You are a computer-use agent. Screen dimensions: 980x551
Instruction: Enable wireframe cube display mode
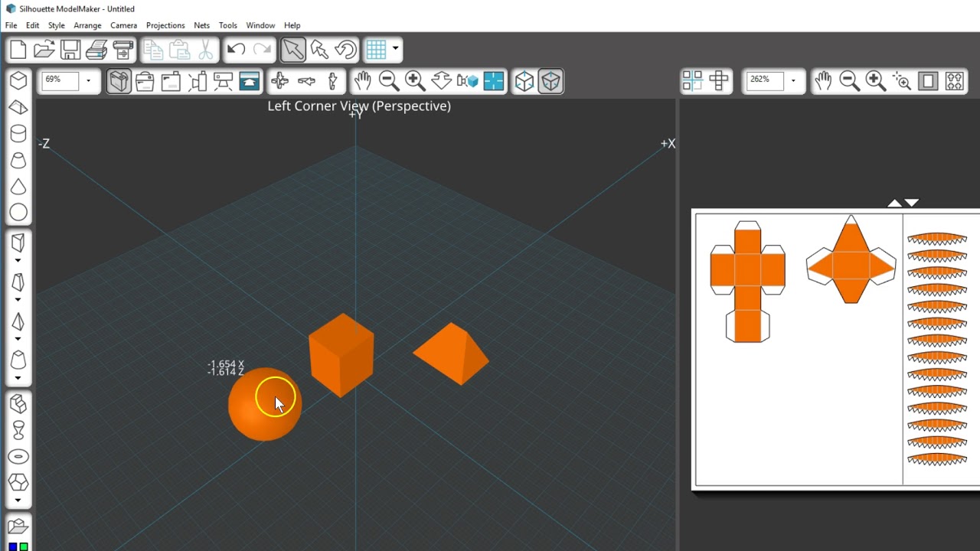(x=524, y=81)
